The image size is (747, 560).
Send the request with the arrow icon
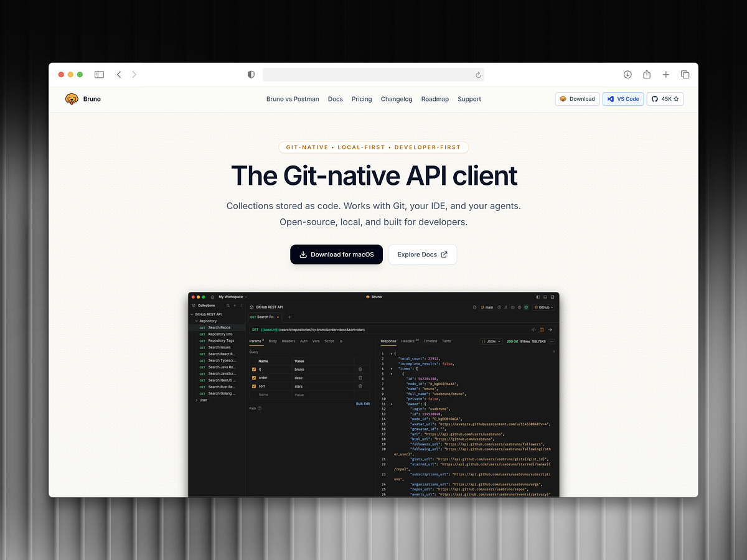(550, 330)
